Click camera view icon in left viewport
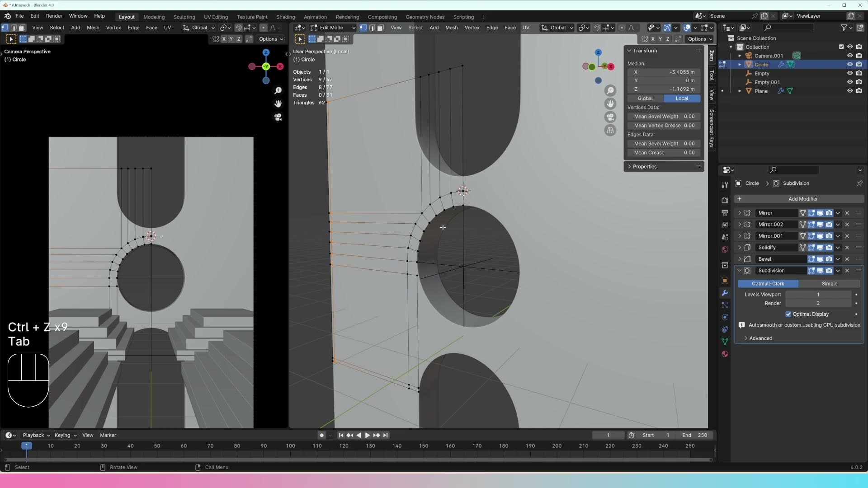The height and width of the screenshot is (488, 868). 278,117
